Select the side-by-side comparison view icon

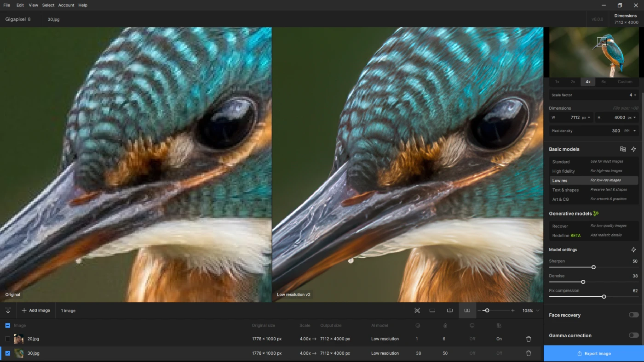[467, 311]
